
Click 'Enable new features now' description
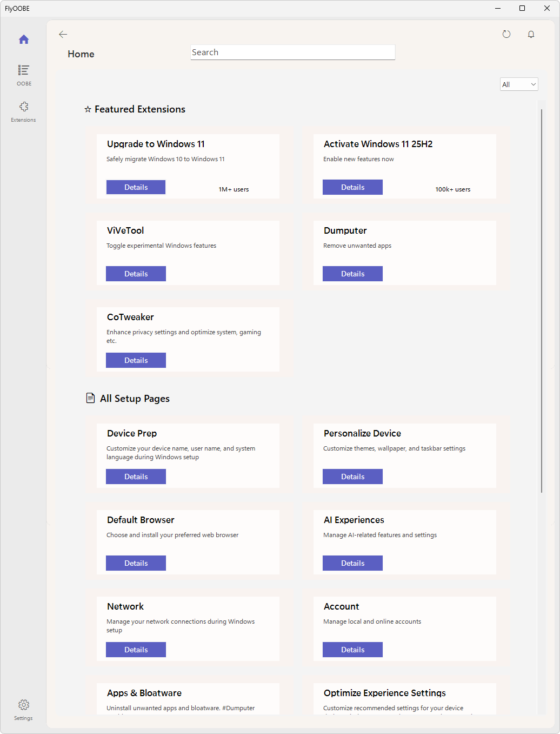coord(358,159)
